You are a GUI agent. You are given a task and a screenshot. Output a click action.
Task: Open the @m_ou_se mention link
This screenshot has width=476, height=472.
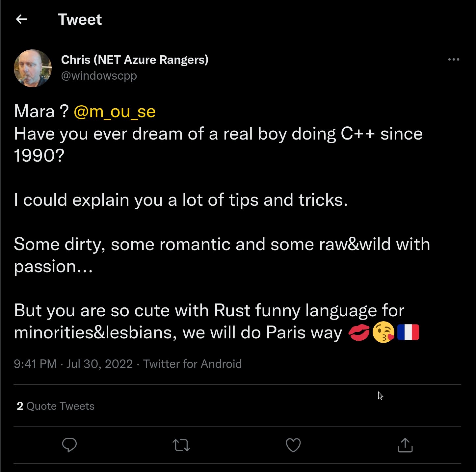[115, 112]
